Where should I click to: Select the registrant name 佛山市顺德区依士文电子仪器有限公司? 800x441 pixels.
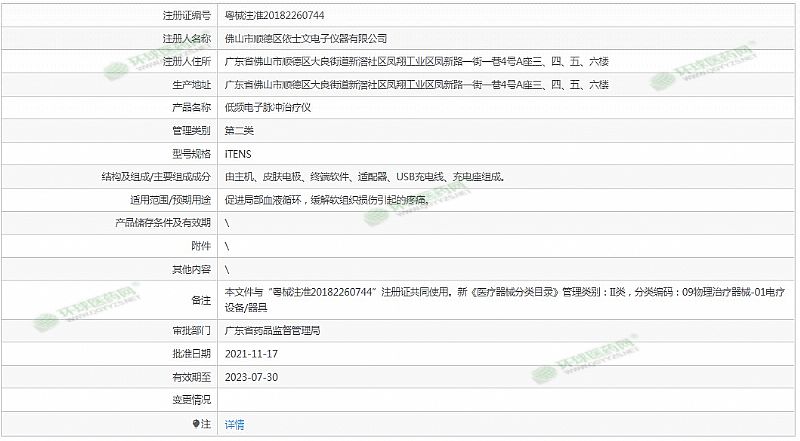[x=305, y=38]
